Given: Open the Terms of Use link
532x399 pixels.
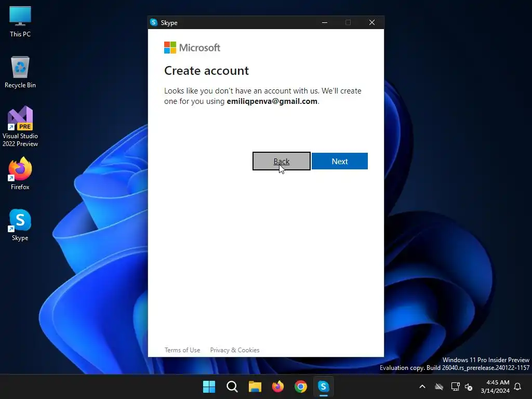Looking at the screenshot, I should point(182,350).
